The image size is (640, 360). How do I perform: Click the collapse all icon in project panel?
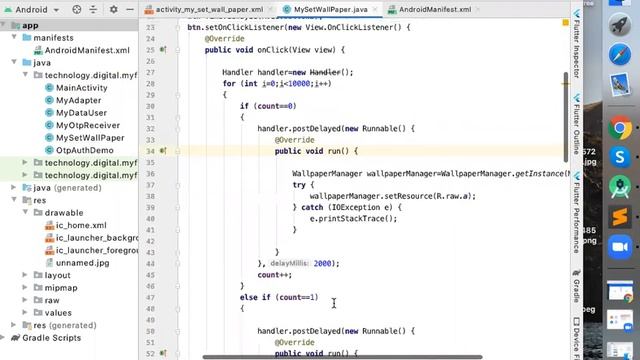click(x=93, y=9)
